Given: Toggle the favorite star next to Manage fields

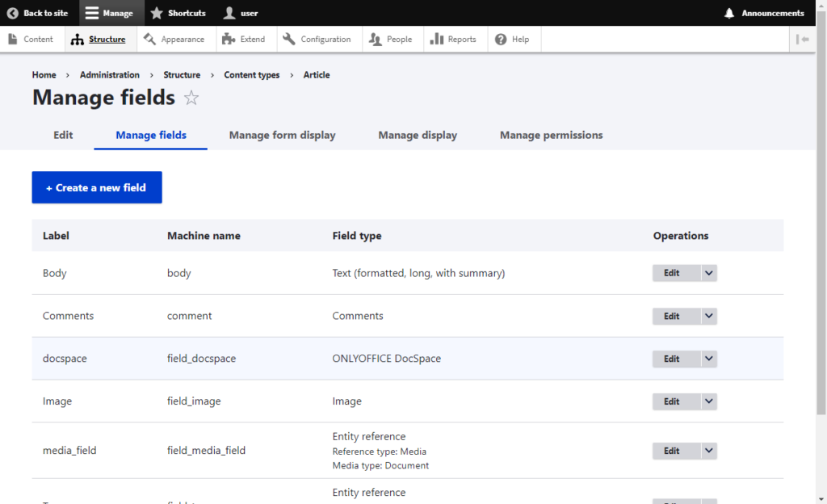Looking at the screenshot, I should coord(191,98).
